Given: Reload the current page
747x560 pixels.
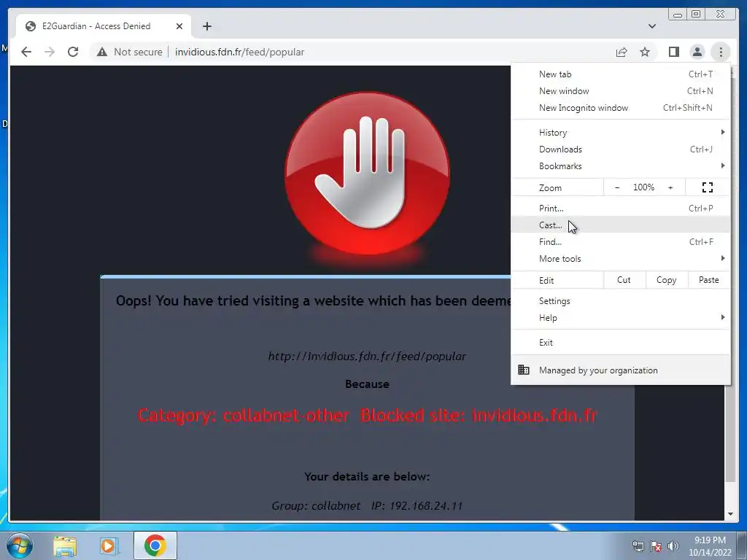Looking at the screenshot, I should point(73,52).
